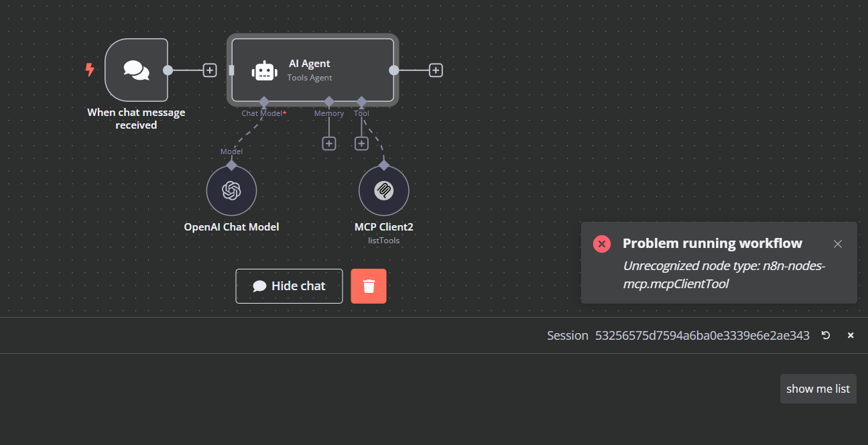Add another Tool sub-node via plus
Screen dimensions: 868x445
tap(361, 143)
